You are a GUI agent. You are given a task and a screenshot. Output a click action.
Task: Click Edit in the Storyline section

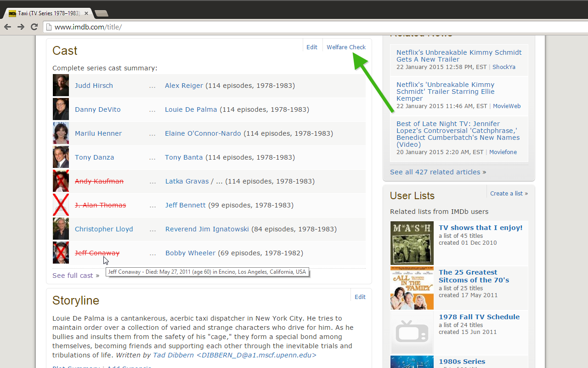click(360, 297)
